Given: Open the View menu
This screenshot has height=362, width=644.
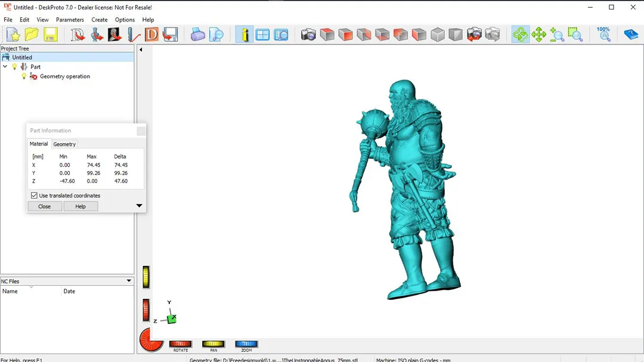Looking at the screenshot, I should point(42,20).
